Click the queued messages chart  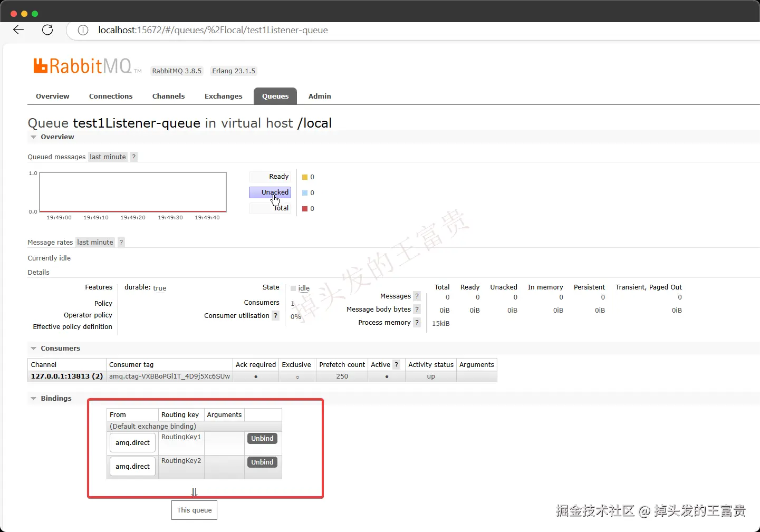click(133, 192)
